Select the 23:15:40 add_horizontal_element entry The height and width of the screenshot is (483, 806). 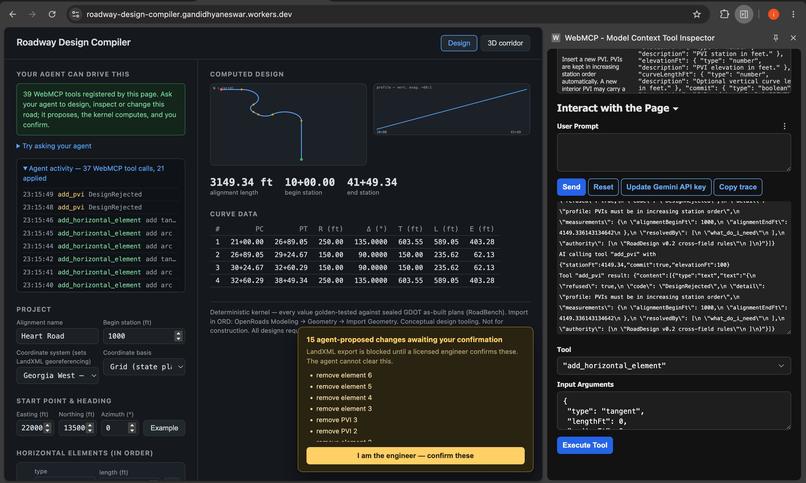[100, 285]
